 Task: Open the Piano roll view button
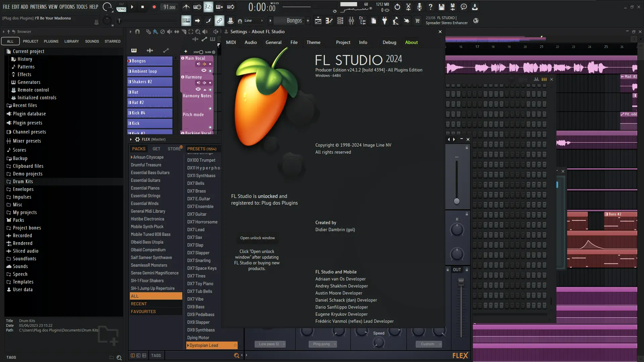[329, 21]
